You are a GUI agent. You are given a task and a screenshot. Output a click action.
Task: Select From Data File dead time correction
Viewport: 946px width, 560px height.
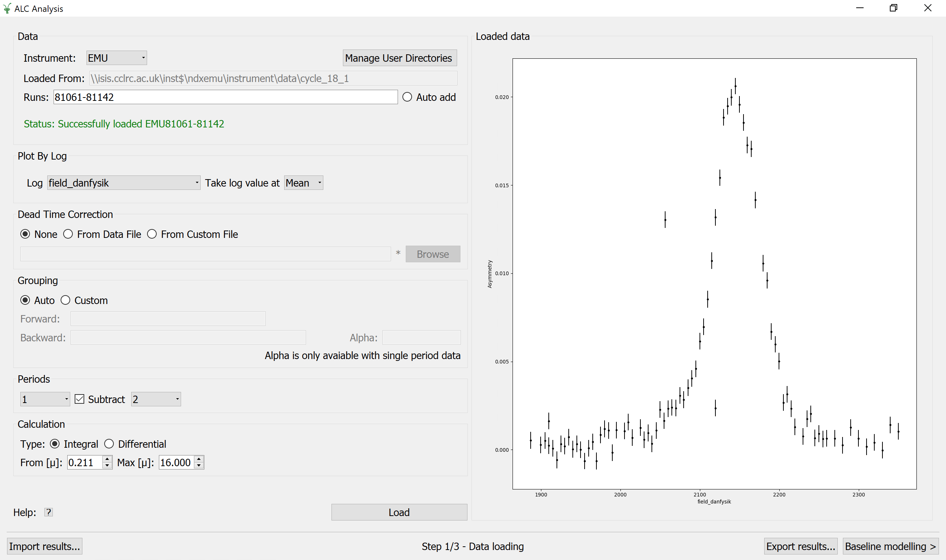(x=68, y=234)
